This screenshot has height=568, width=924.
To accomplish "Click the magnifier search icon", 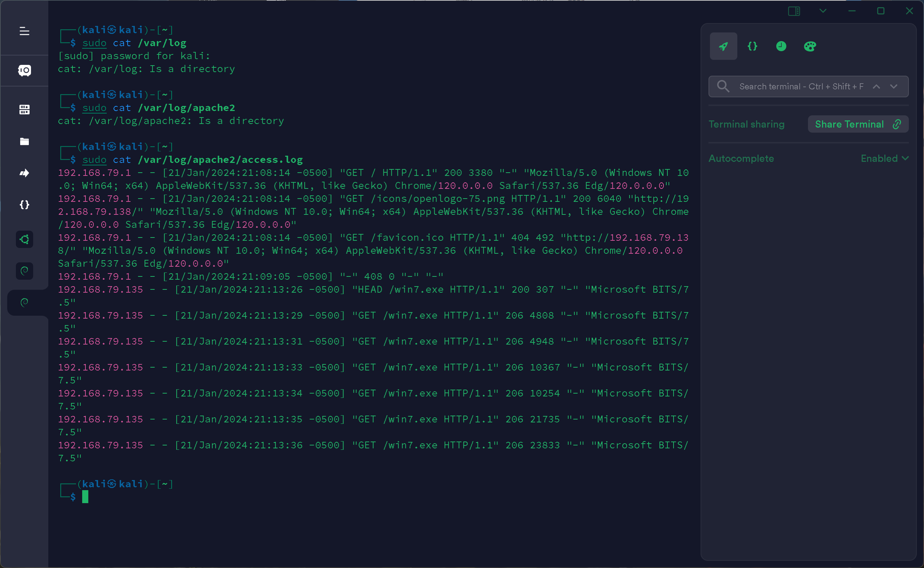I will 723,87.
